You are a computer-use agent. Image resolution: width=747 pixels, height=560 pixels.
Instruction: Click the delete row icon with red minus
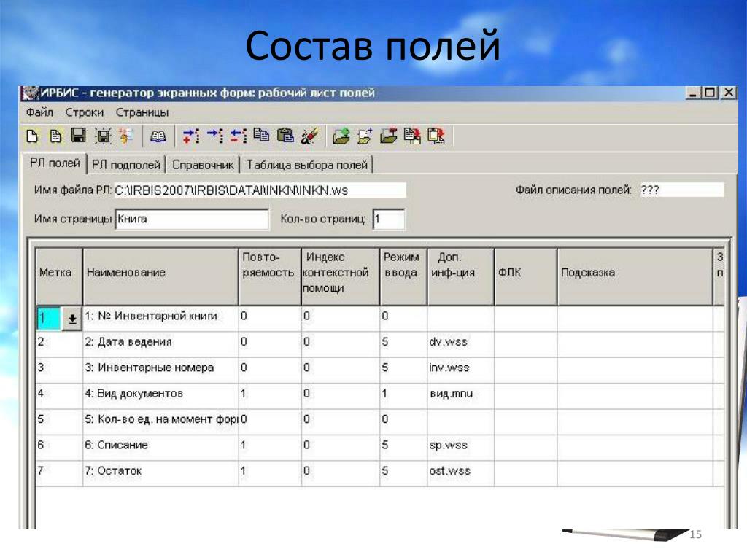(x=239, y=136)
